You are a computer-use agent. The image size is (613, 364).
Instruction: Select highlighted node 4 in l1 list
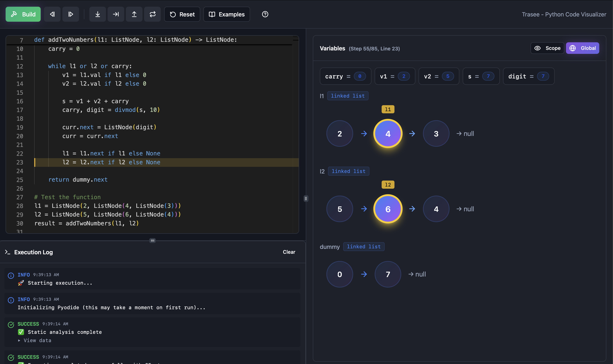point(388,134)
